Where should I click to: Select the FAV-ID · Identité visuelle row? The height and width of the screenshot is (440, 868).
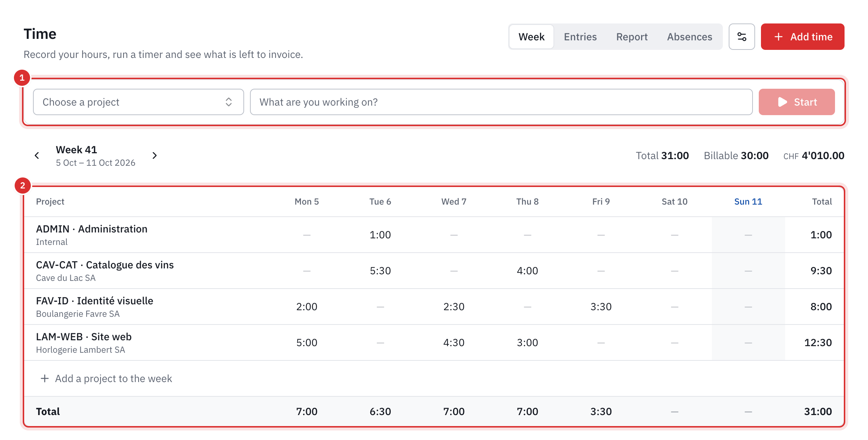tap(434, 307)
